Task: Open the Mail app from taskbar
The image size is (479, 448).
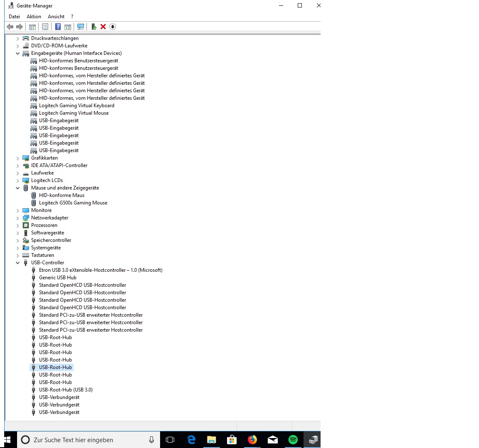Action: pyautogui.click(x=273, y=440)
